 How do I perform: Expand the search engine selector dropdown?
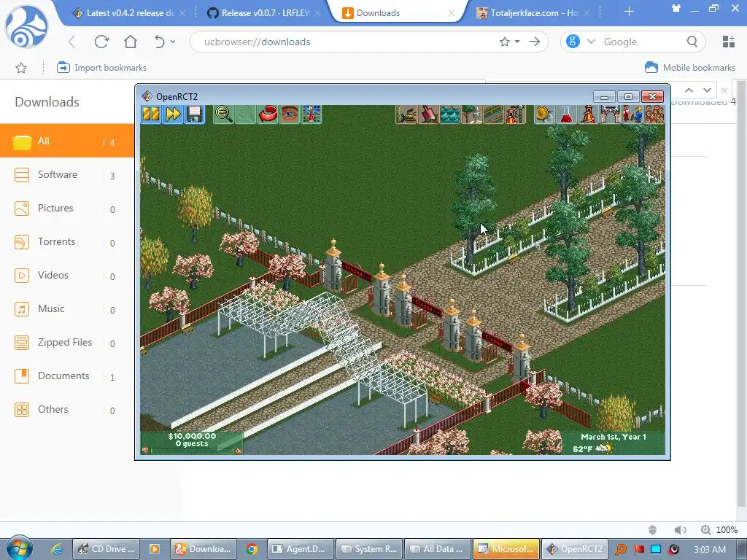tap(591, 42)
